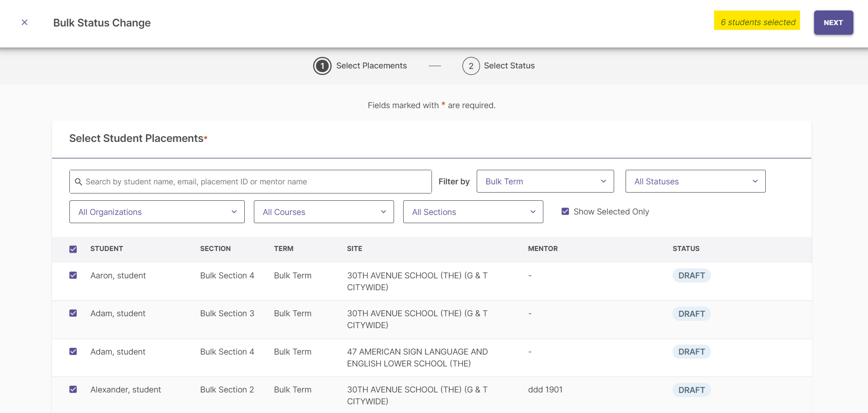Click the NEXT button
868x413 pixels.
833,22
